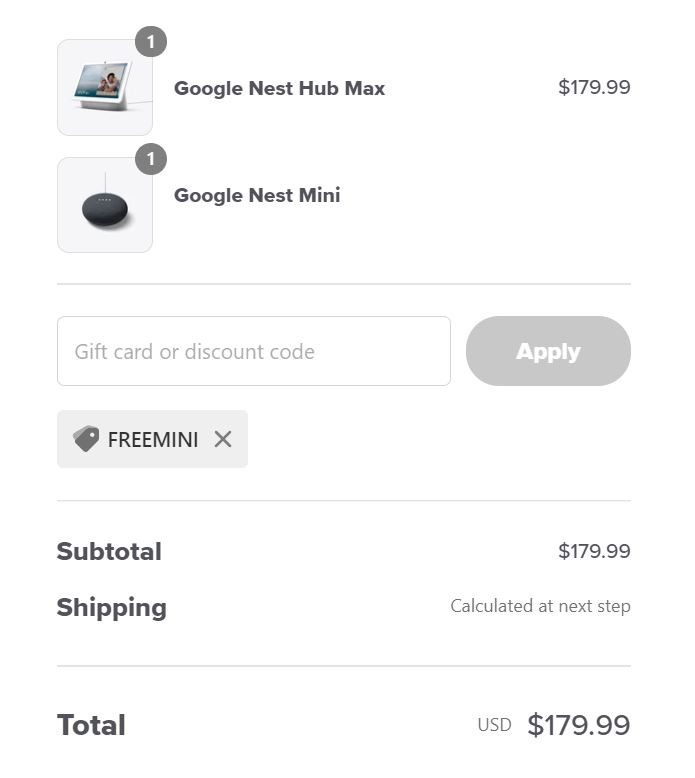Click the Apply discount button

[x=548, y=351]
